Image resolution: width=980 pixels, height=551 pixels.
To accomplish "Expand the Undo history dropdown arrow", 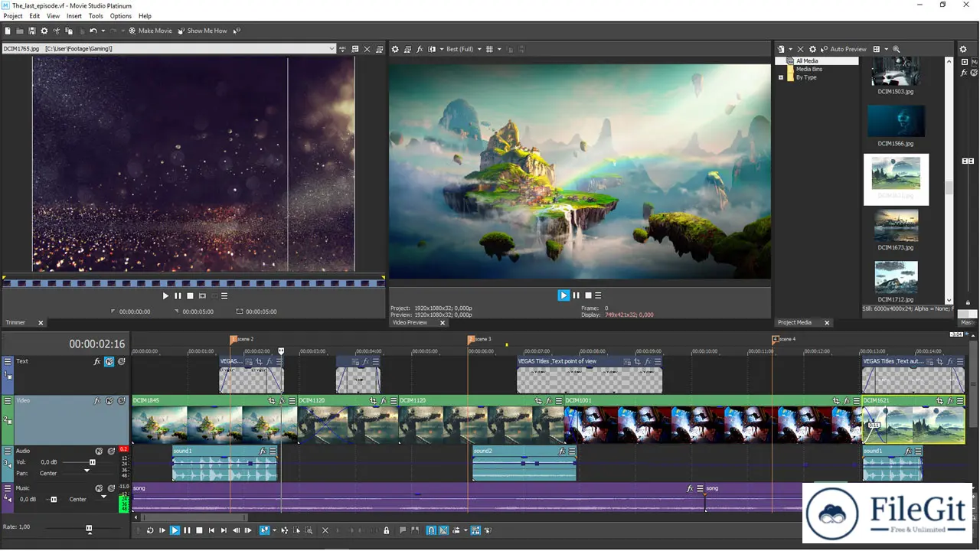I will 103,31.
